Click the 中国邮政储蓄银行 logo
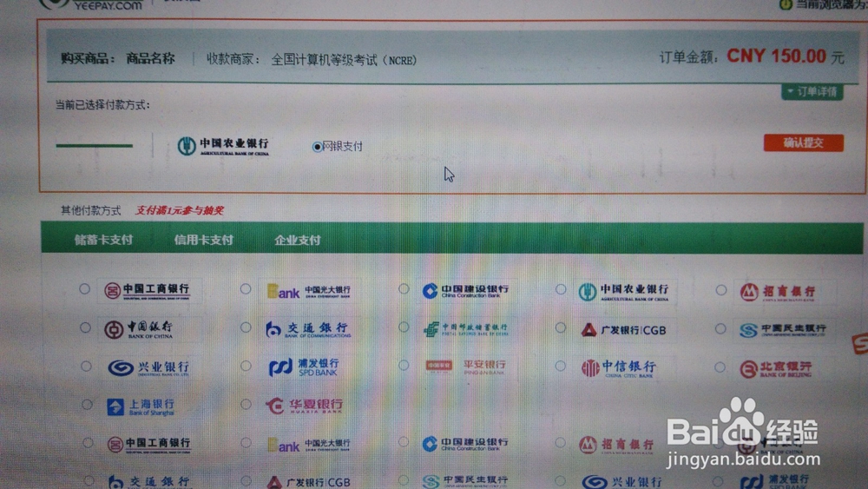The image size is (868, 489). (466, 329)
